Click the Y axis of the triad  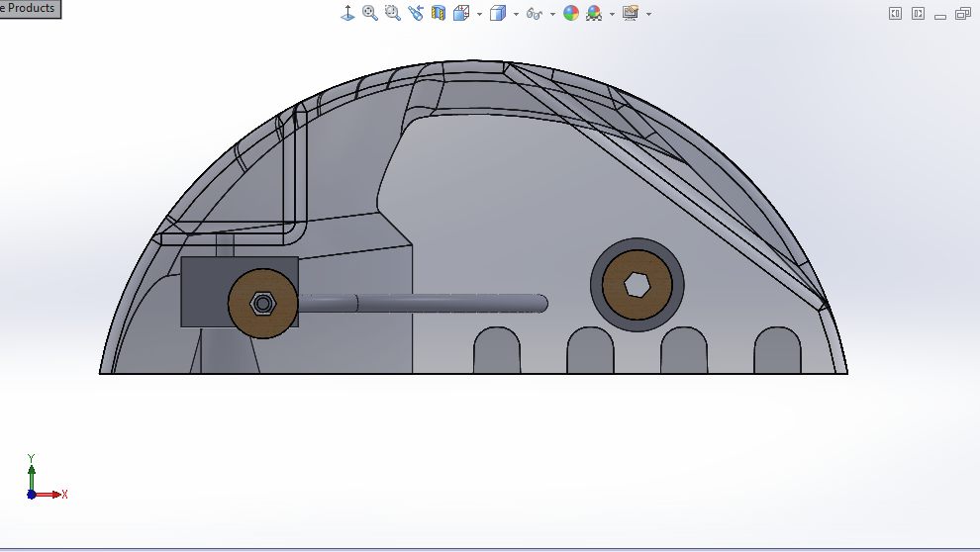pos(32,473)
